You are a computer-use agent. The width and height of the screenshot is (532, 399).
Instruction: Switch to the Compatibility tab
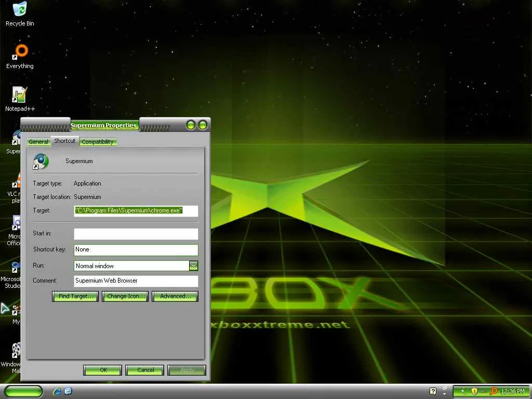(98, 142)
